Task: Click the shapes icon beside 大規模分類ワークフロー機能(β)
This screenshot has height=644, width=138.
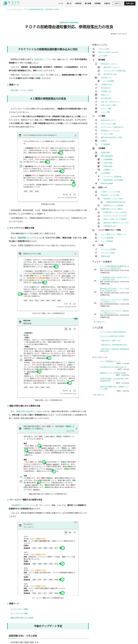Action: (96, 209)
